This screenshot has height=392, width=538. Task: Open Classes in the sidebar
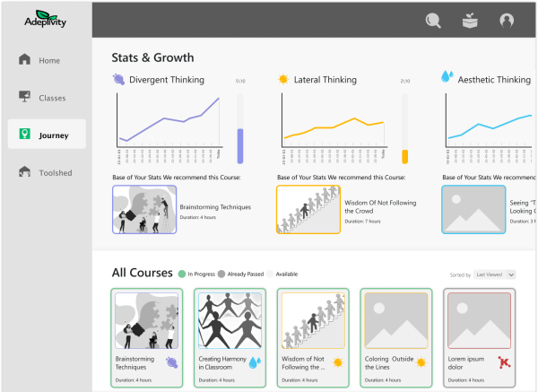[46, 97]
